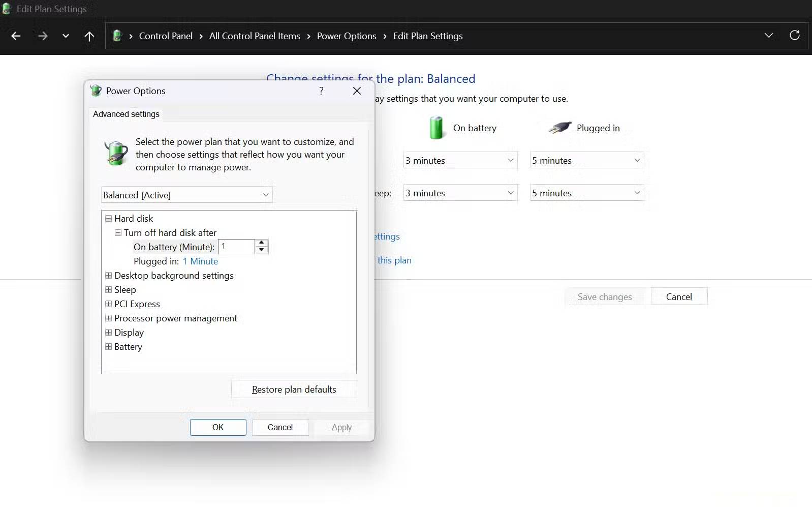Close the Power Options dialog
The image size is (812, 507).
[x=357, y=91]
